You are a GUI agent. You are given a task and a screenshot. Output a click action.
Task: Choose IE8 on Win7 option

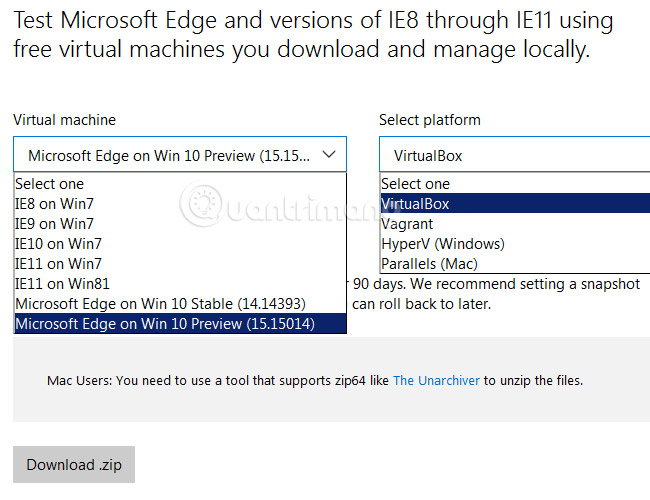click(x=54, y=203)
